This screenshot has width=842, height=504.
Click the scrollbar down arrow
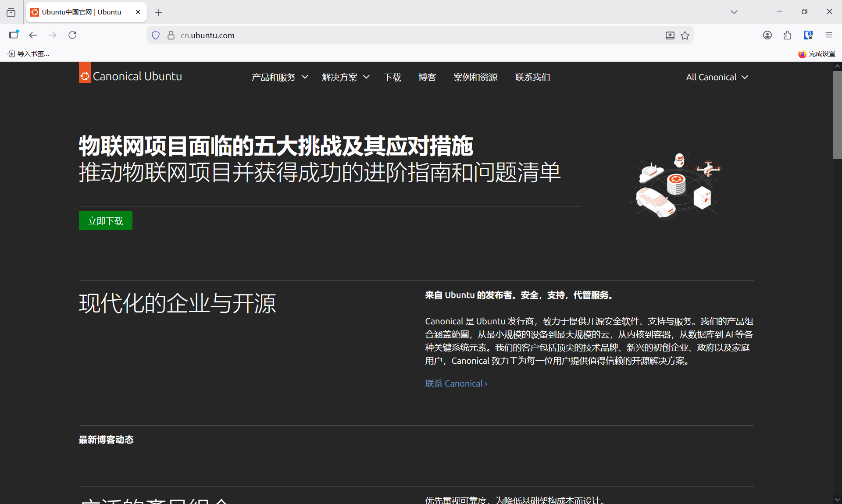[837, 500]
